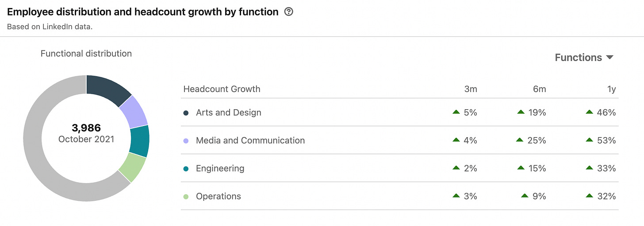Click the 3m column header
Viewport: 644px width, 226px height.
point(471,89)
